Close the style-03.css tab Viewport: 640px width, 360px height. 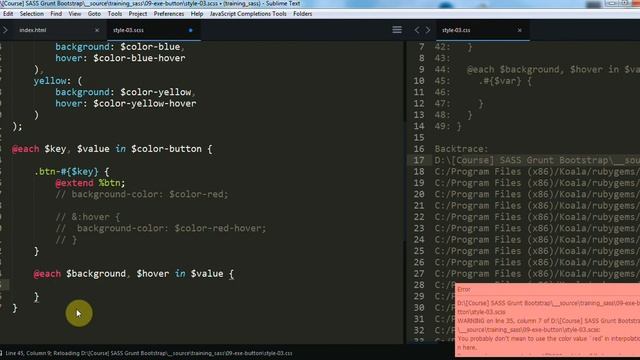pos(520,30)
